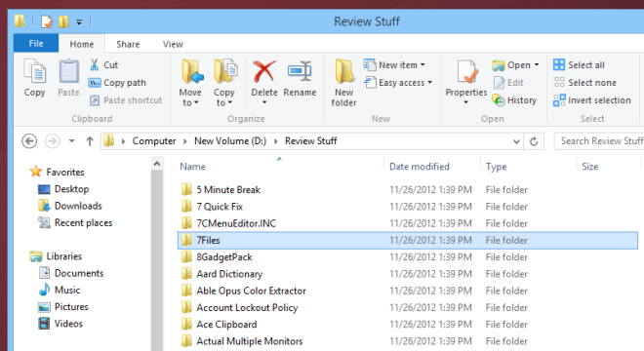The image size is (644, 351).
Task: Open the Copy to dropdown arrow
Action: point(229,102)
